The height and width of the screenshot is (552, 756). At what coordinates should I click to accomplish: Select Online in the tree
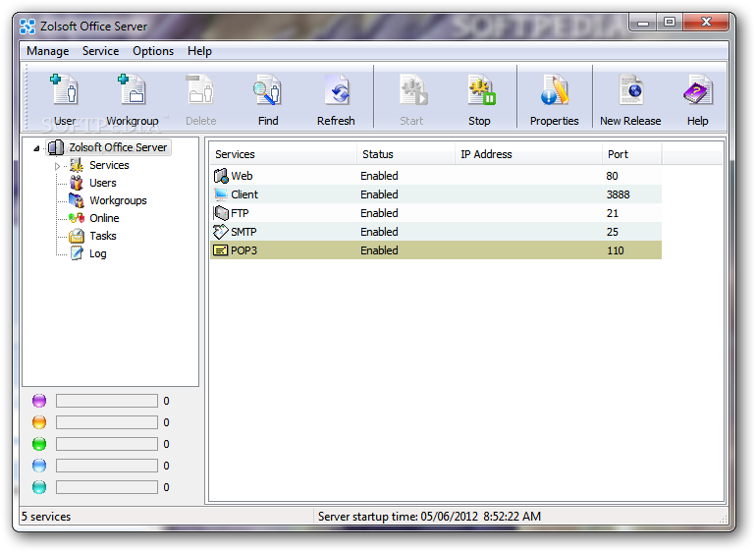[104, 218]
